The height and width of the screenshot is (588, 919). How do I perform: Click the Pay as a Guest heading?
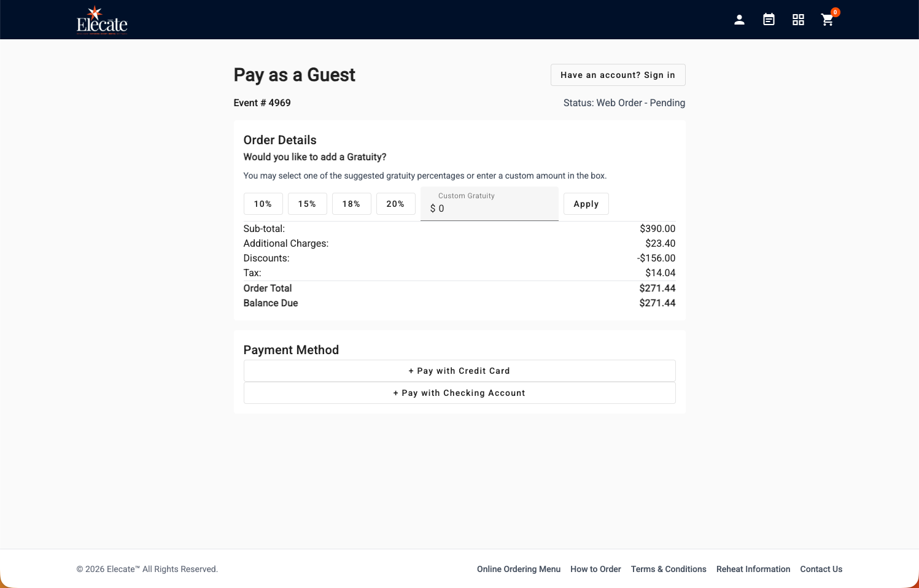(x=295, y=75)
